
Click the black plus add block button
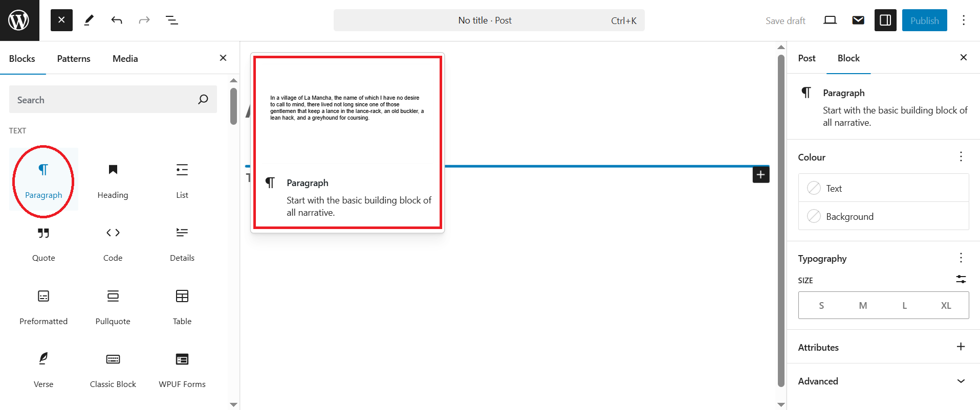[x=761, y=175]
